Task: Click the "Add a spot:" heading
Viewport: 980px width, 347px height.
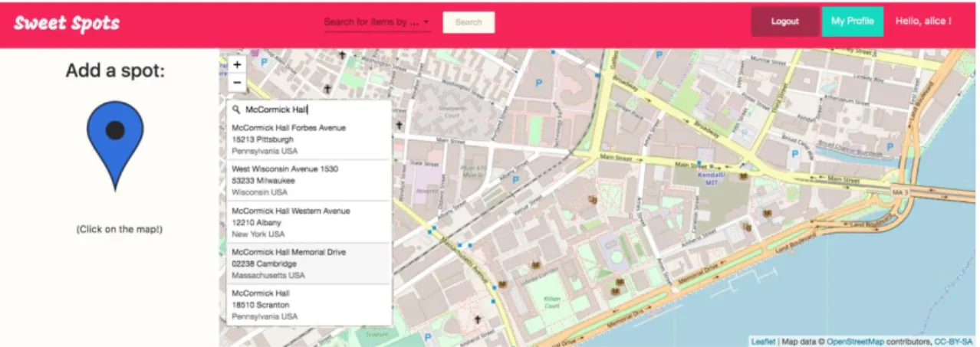Action: point(115,70)
